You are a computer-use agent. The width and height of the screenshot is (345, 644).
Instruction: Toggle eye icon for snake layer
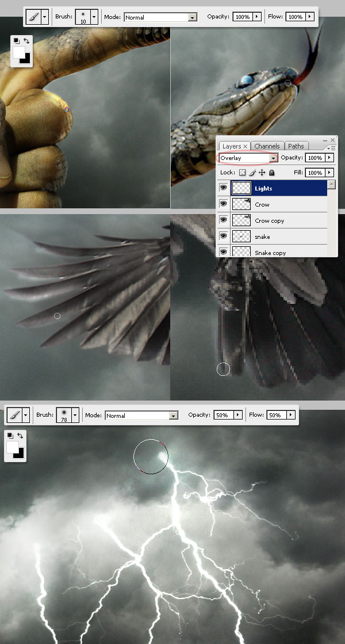point(223,236)
